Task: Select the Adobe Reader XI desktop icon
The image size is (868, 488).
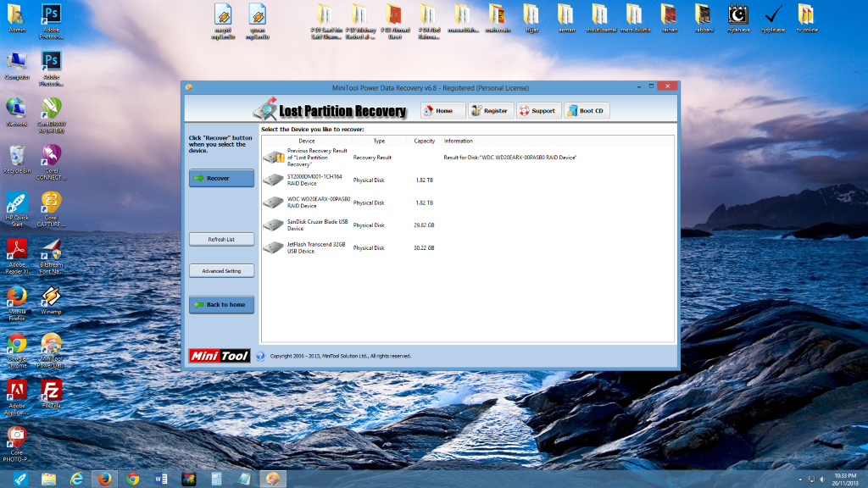Action: [x=17, y=256]
